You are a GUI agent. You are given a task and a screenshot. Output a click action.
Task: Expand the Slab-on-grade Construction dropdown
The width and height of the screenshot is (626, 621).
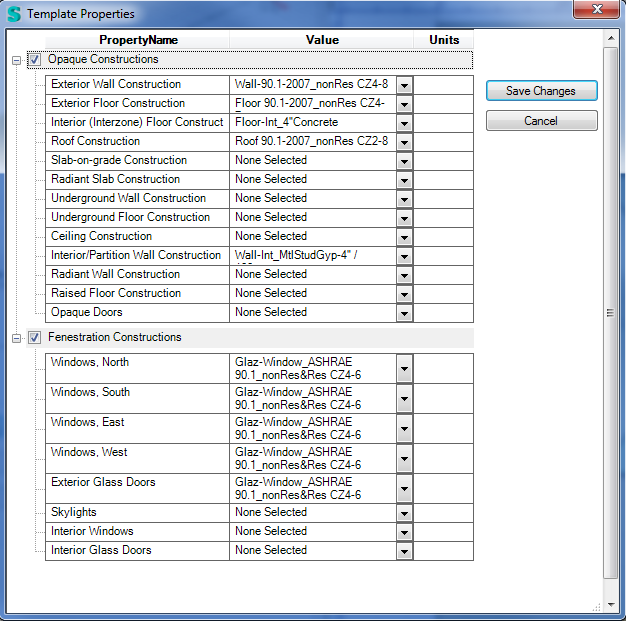(404, 161)
